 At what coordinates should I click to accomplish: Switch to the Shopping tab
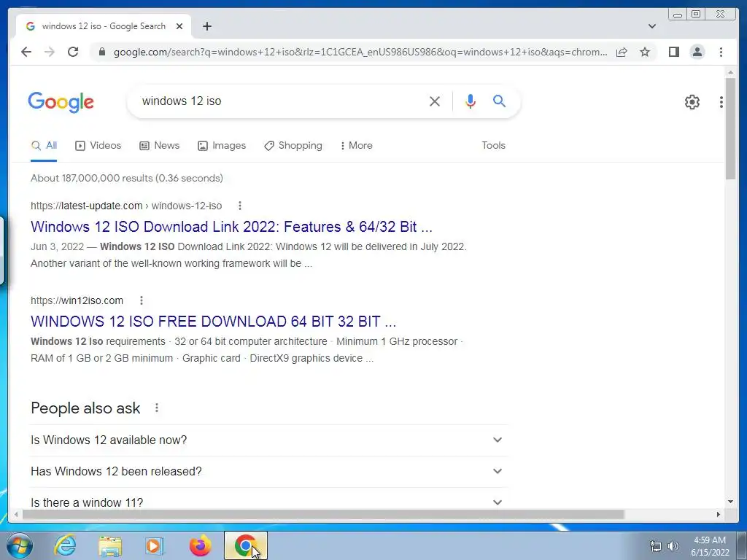(293, 146)
